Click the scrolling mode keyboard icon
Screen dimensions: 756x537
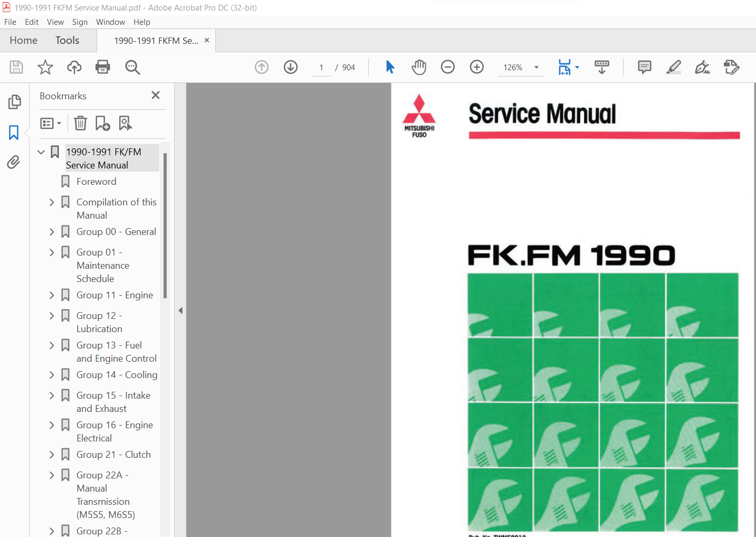tap(602, 67)
